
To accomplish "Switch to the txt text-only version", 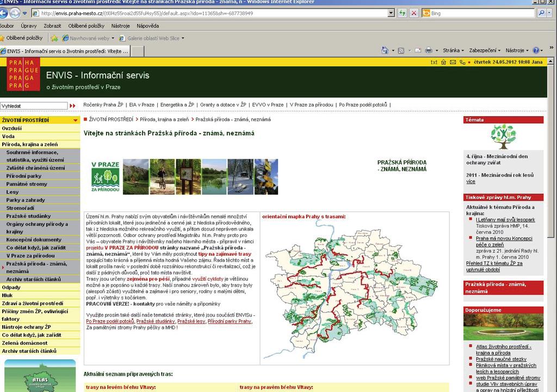I will (434, 62).
